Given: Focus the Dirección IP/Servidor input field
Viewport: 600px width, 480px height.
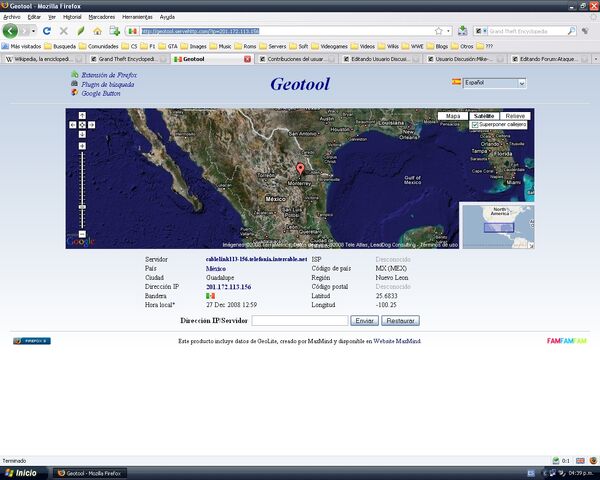Looking at the screenshot, I should (300, 320).
